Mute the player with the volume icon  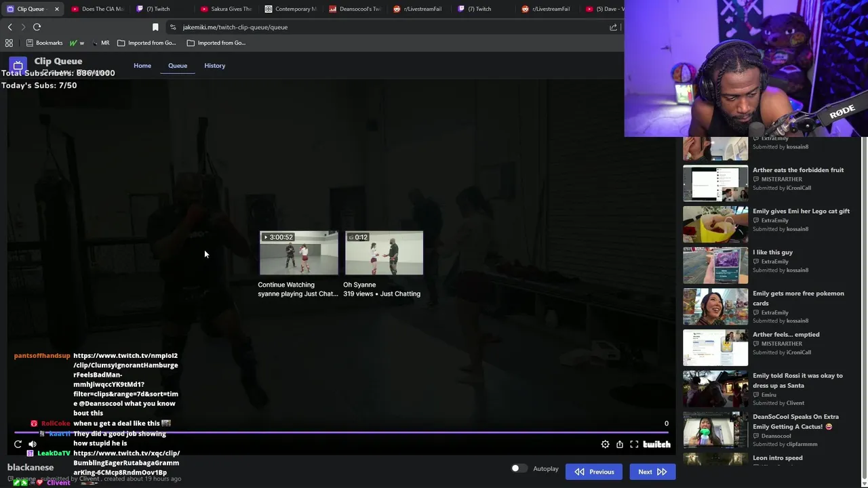tap(33, 445)
